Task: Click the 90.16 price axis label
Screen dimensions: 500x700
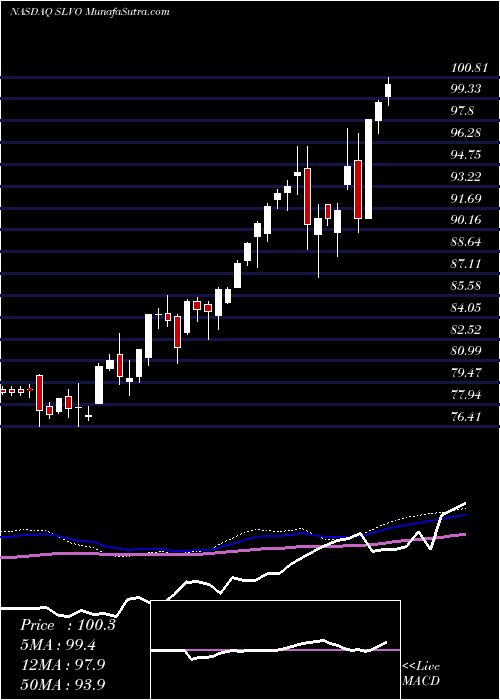Action: point(466,220)
